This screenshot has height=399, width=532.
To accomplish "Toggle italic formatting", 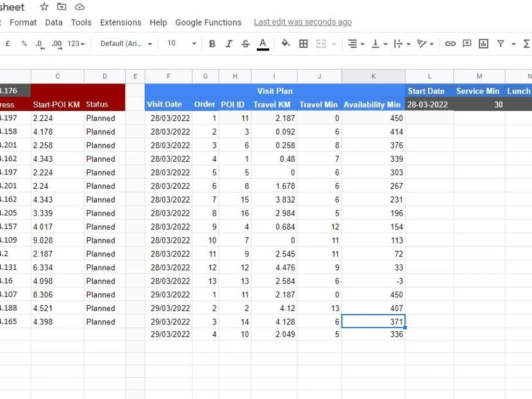I will click(229, 44).
